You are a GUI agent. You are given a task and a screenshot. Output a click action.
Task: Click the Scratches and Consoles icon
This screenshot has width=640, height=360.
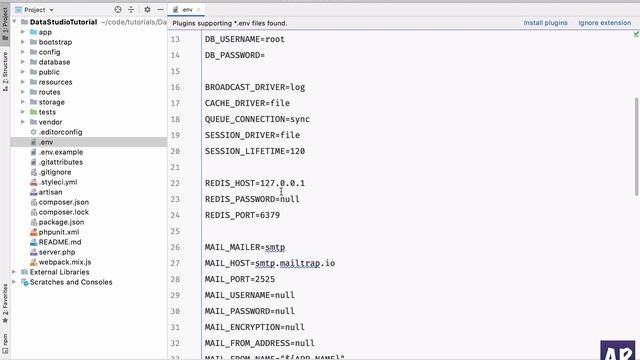click(x=24, y=282)
